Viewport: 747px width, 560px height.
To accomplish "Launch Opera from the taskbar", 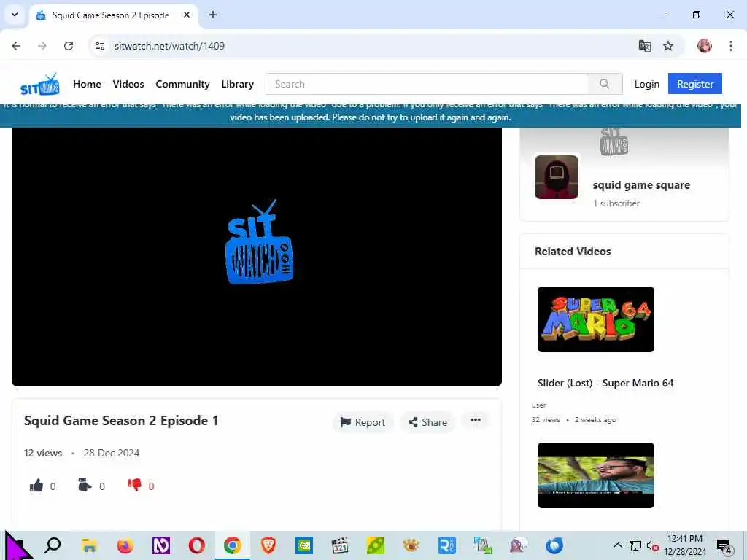I will pyautogui.click(x=196, y=545).
